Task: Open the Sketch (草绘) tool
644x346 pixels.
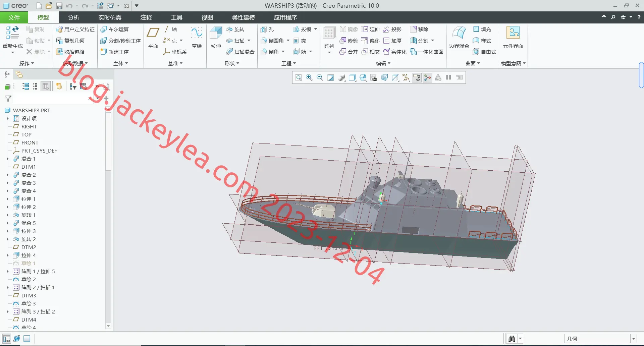Action: [x=197, y=37]
